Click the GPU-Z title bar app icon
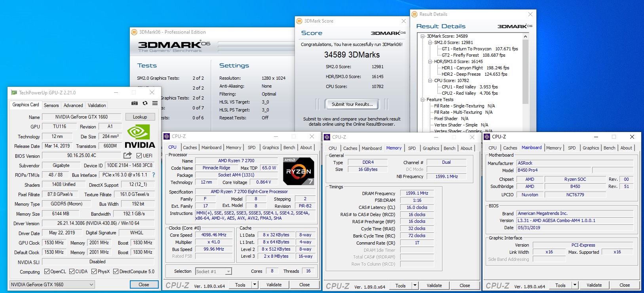 tap(14, 92)
